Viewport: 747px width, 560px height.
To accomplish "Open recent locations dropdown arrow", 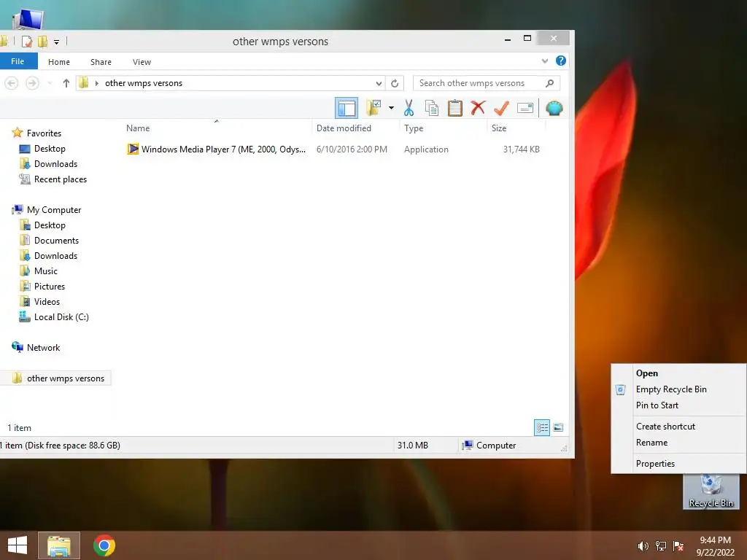I will tap(50, 83).
